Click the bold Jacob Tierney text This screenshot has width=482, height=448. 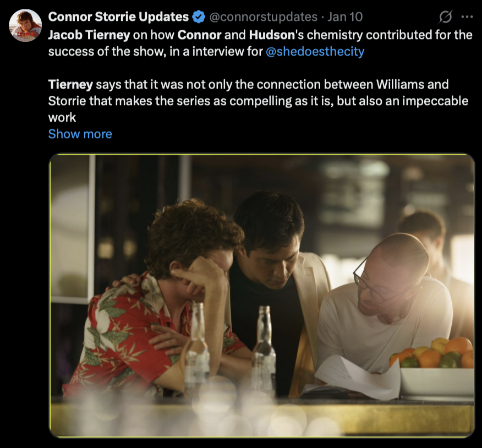click(89, 35)
